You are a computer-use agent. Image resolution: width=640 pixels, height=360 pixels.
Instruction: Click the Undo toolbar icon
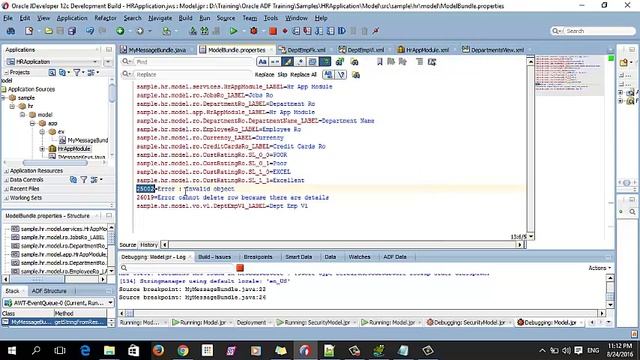click(90, 31)
